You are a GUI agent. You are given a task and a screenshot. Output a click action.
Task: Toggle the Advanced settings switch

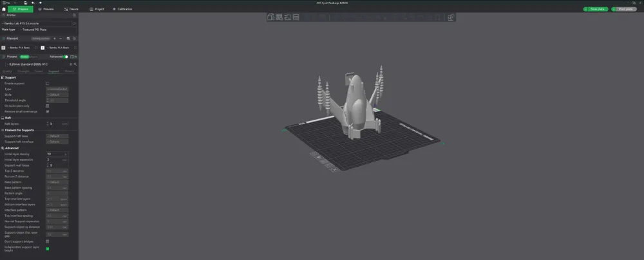pyautogui.click(x=66, y=57)
